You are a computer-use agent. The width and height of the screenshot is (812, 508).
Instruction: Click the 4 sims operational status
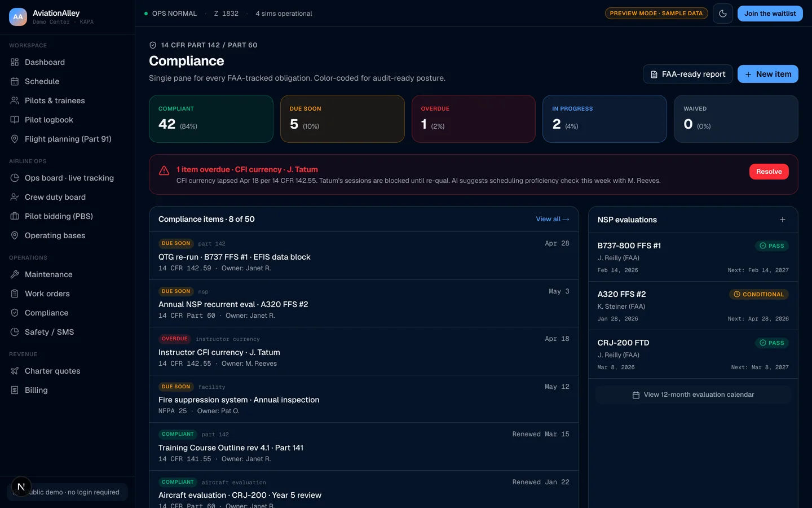coord(284,14)
